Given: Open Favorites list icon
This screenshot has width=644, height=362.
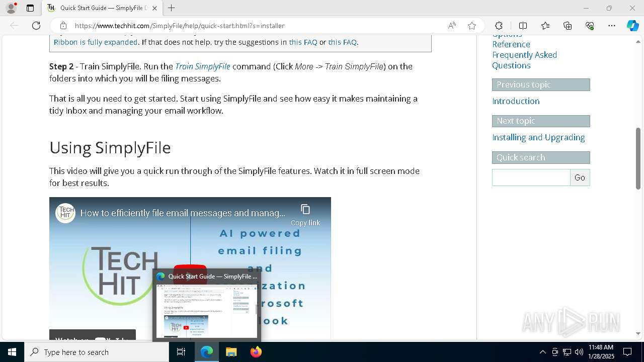Looking at the screenshot, I should pos(545,26).
